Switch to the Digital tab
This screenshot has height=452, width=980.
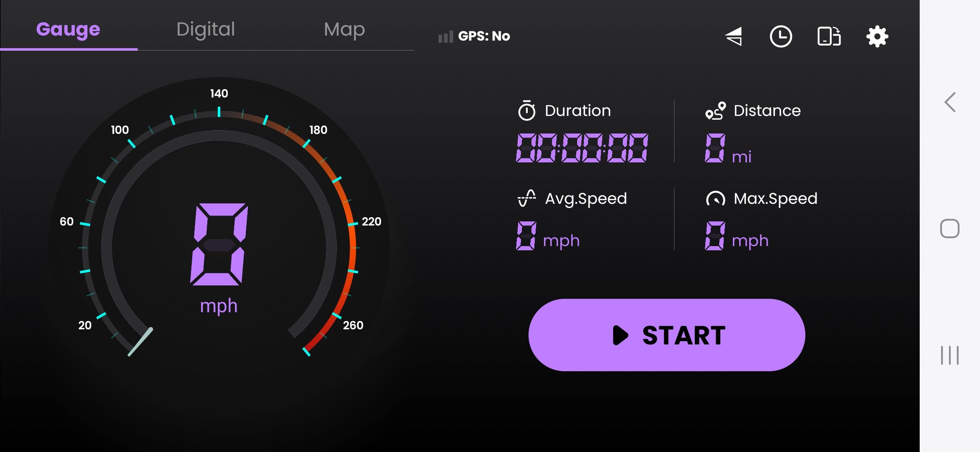point(206,29)
